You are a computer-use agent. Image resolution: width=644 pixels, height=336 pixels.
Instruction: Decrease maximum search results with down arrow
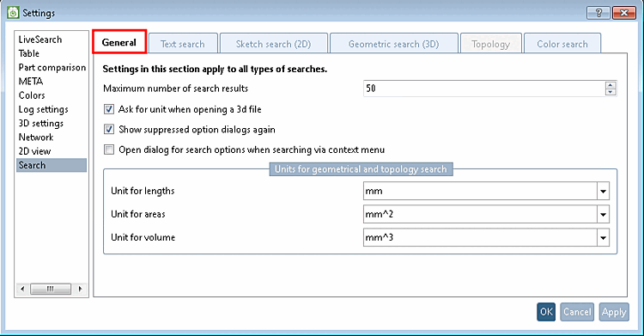[x=611, y=92]
